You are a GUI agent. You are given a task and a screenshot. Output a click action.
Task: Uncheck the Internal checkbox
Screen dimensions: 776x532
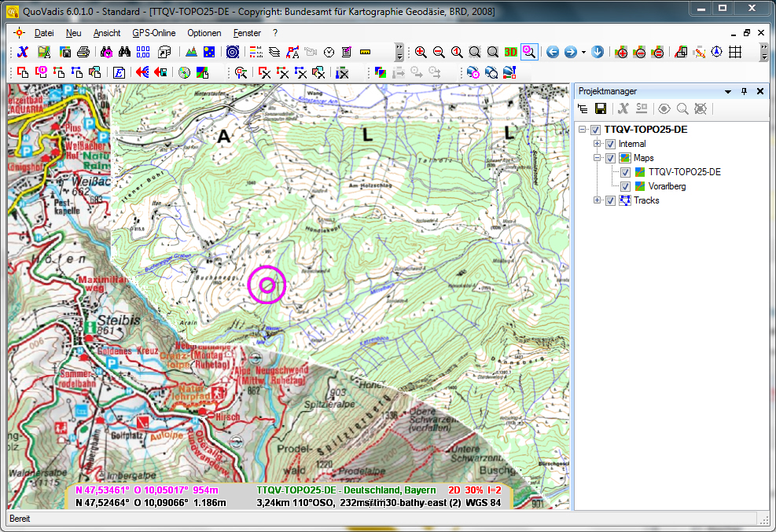[x=610, y=144]
